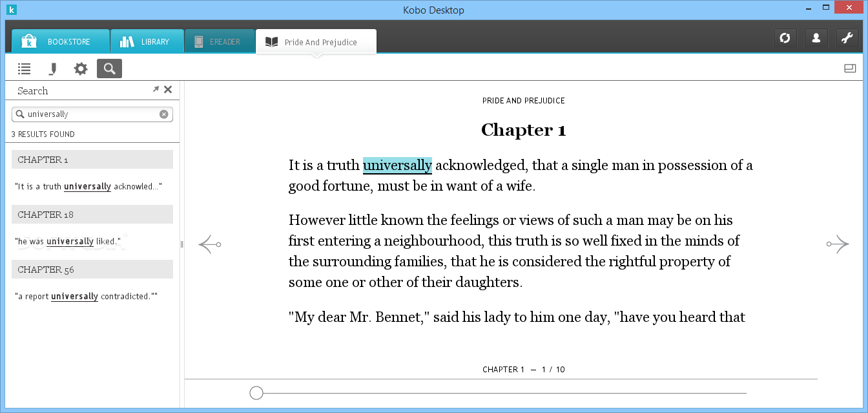Click the reading progress slider handle

tap(256, 393)
